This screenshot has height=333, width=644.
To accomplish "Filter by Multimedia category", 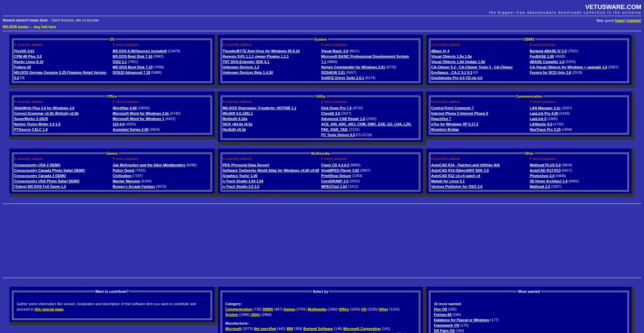I will click(317, 309).
